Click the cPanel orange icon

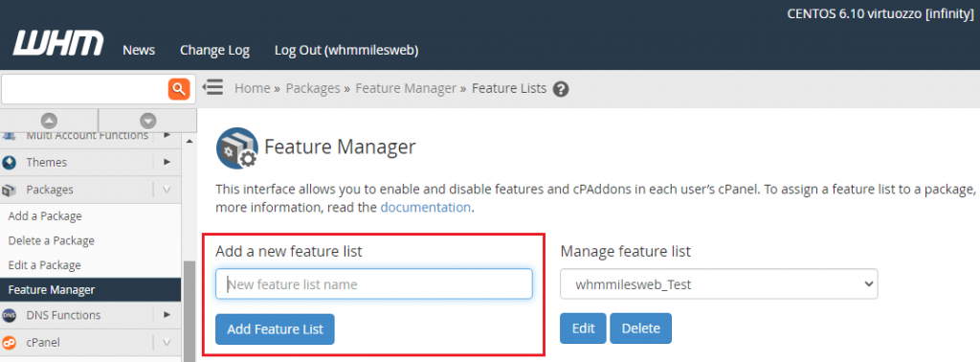10,343
